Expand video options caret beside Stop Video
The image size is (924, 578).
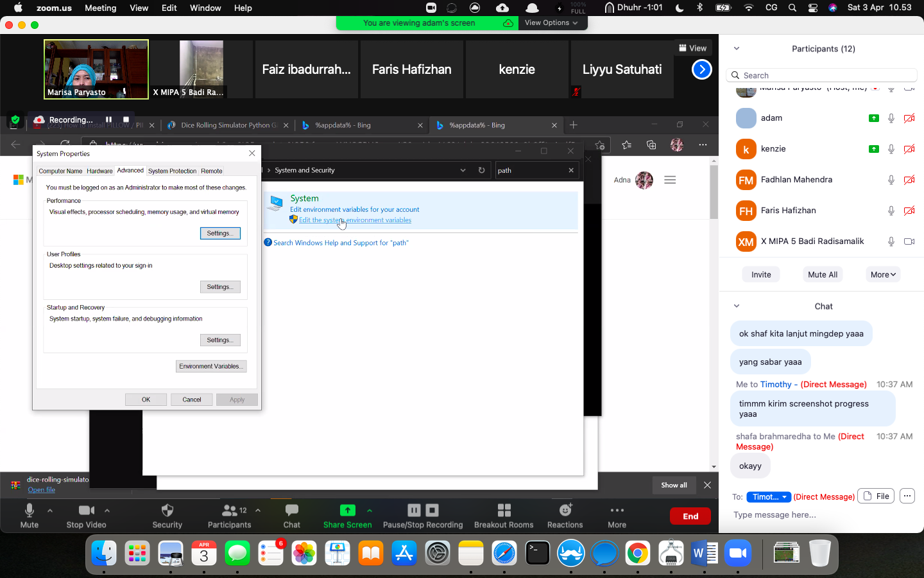pyautogui.click(x=107, y=511)
